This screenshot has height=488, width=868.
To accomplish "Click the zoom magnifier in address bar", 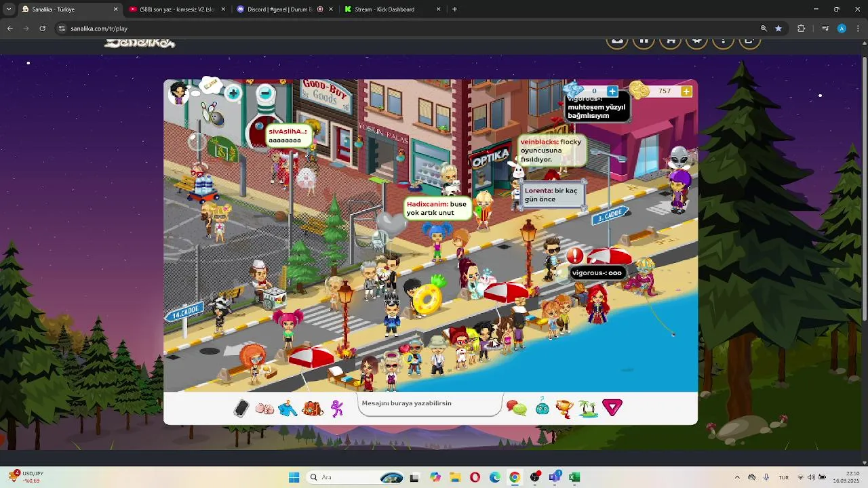I will [764, 28].
